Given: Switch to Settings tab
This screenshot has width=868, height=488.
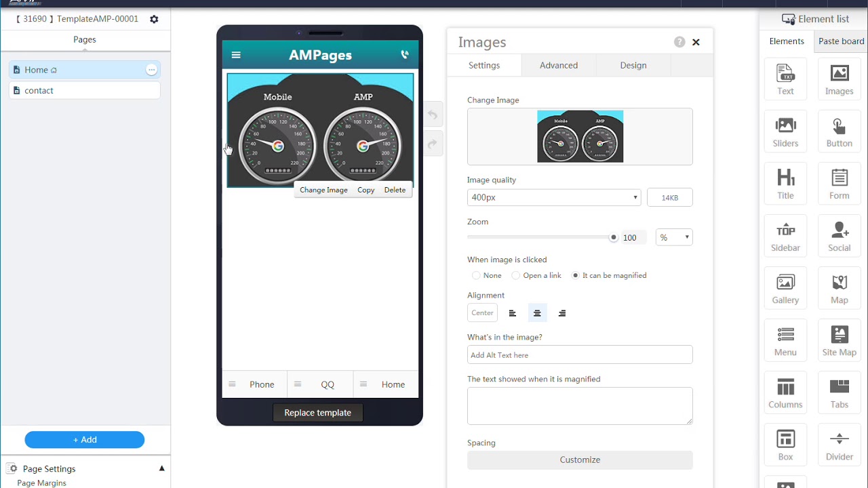Looking at the screenshot, I should pos(484,65).
